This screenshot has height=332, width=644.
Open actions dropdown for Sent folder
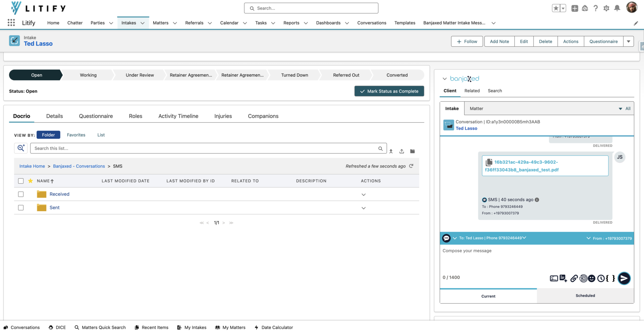tap(364, 208)
